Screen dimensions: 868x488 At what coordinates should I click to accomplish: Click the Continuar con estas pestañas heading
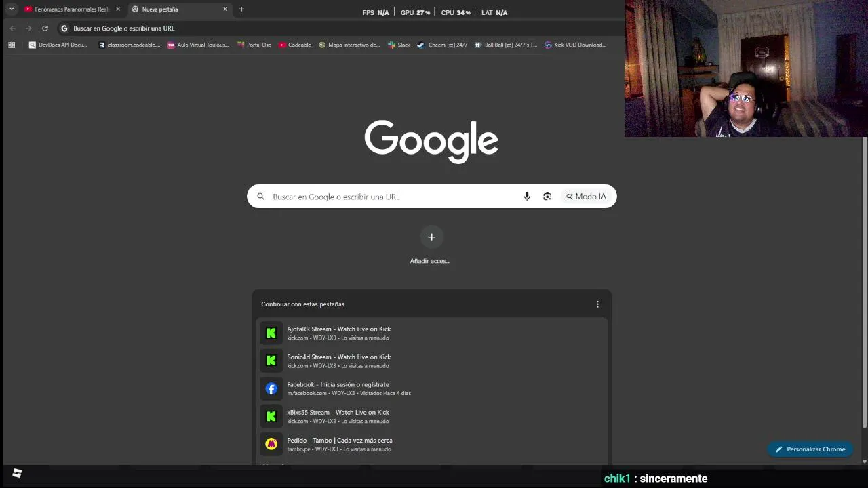click(x=302, y=304)
